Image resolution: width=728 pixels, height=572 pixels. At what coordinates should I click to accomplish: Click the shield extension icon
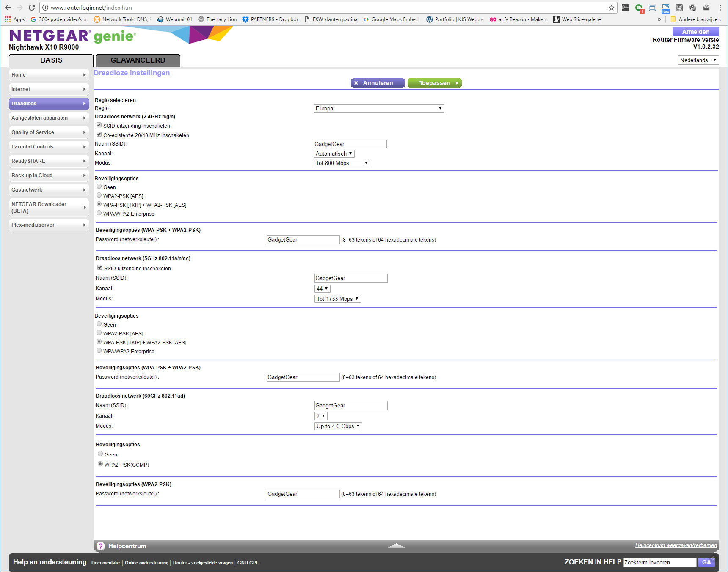679,8
